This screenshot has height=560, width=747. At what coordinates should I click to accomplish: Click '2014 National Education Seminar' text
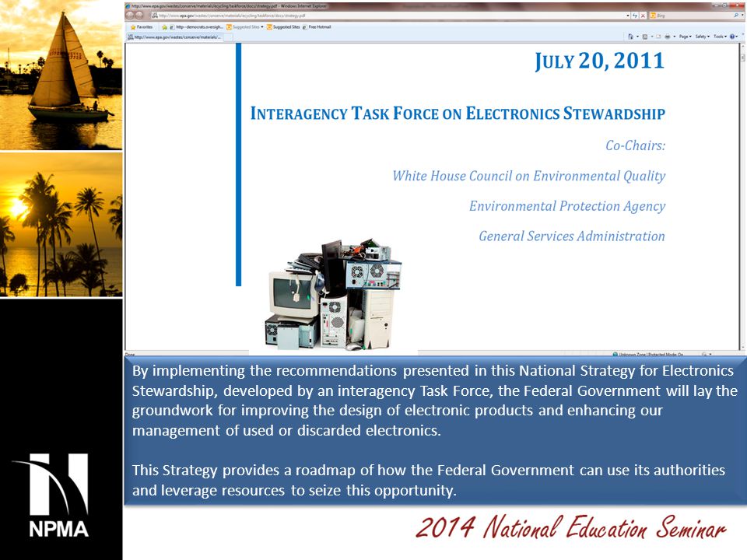pos(570,527)
